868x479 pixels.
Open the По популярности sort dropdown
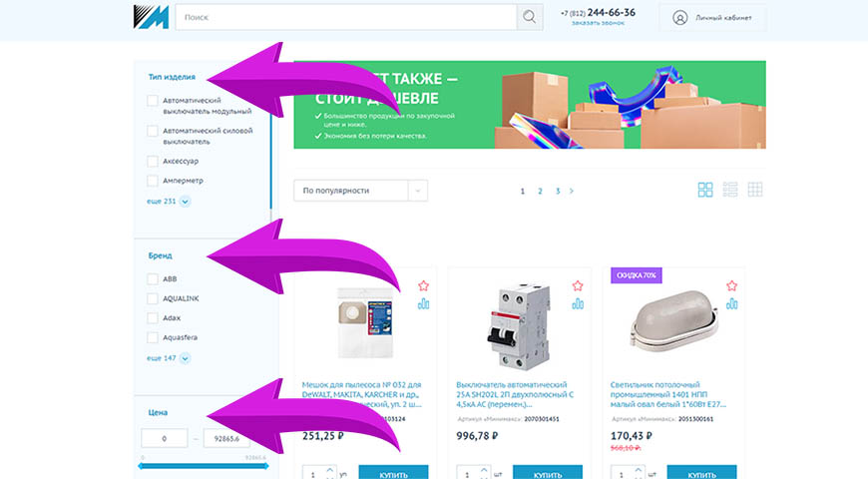point(360,191)
